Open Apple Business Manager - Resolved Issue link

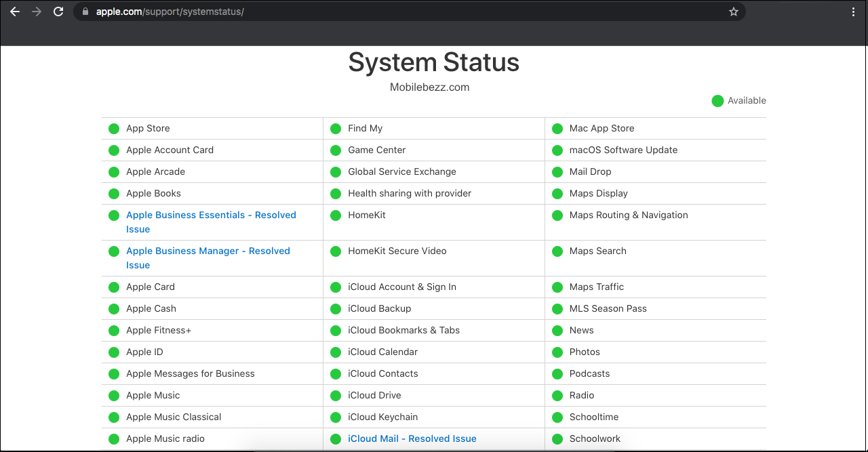point(208,258)
